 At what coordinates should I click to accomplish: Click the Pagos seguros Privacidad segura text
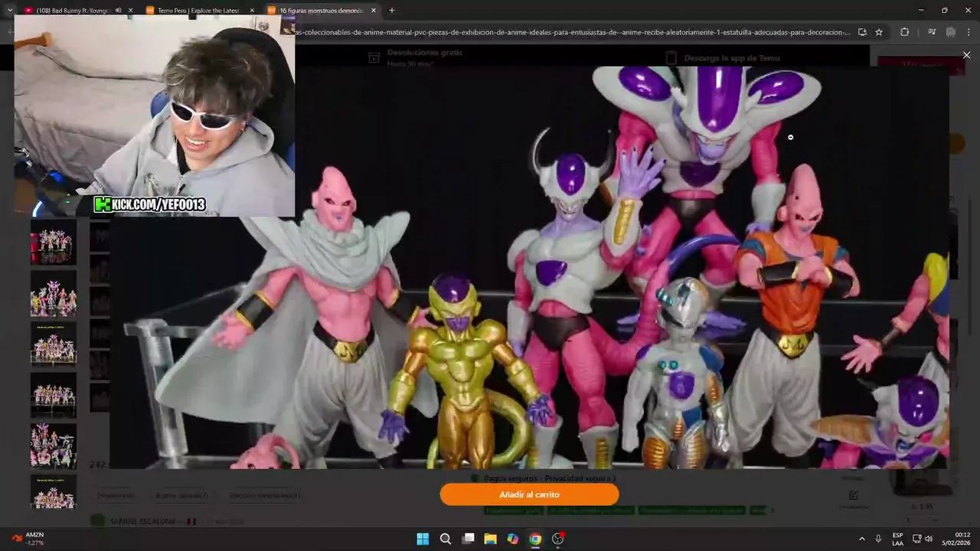pos(548,478)
